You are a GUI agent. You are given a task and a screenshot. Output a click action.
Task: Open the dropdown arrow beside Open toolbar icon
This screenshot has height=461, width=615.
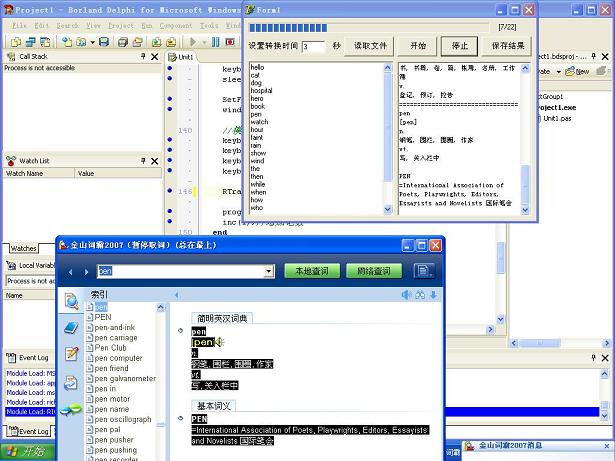point(93,42)
